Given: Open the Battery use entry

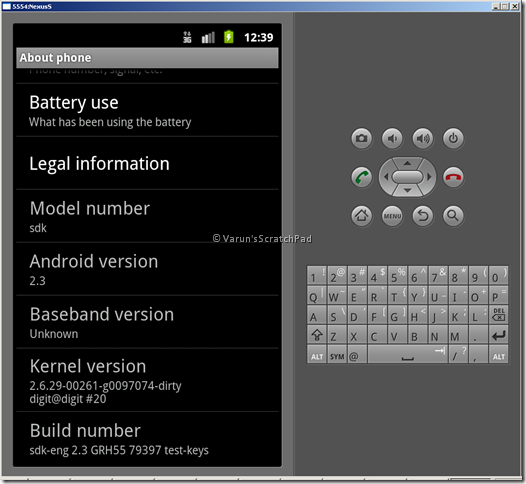Looking at the screenshot, I should (x=147, y=110).
